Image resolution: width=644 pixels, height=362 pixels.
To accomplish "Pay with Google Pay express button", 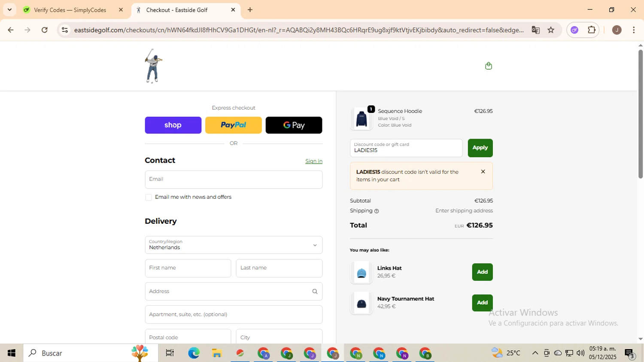I will 294,125.
